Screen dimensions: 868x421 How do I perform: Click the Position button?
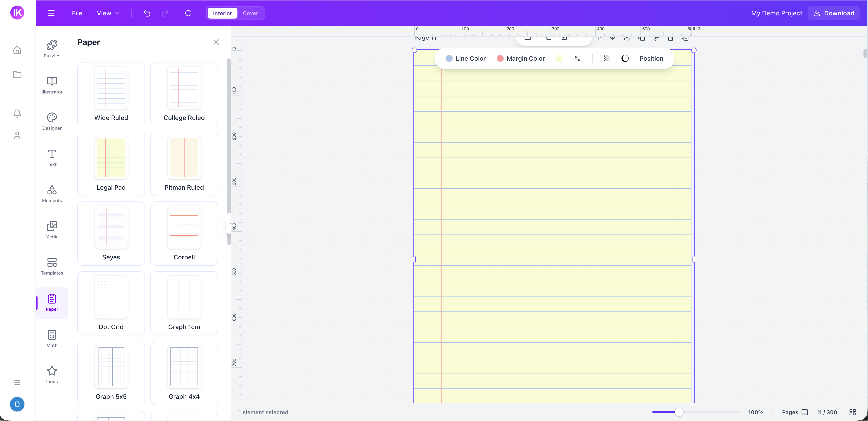(x=651, y=58)
